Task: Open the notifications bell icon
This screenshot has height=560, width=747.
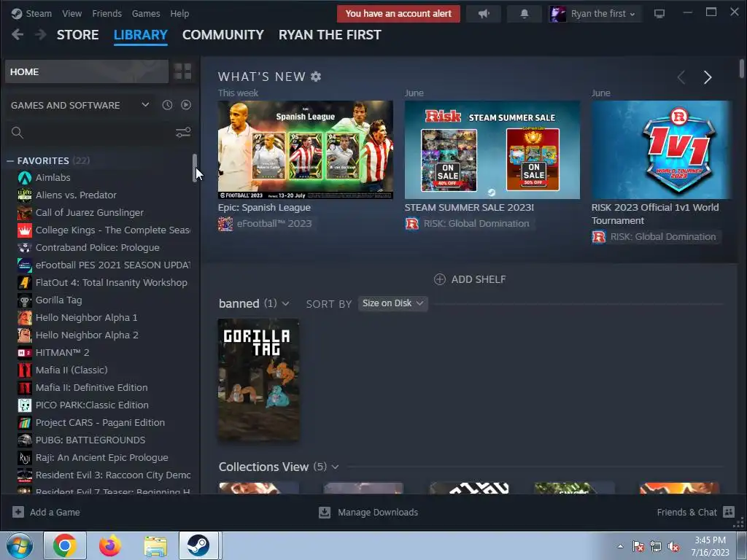Action: click(525, 14)
